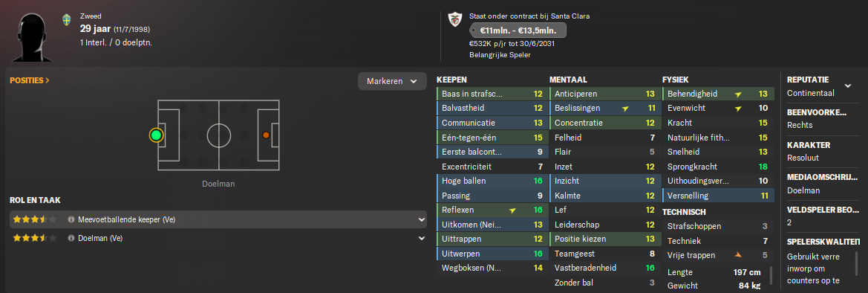Expand the Reputatie section chevron
The height and width of the screenshot is (293, 868).
[847, 86]
